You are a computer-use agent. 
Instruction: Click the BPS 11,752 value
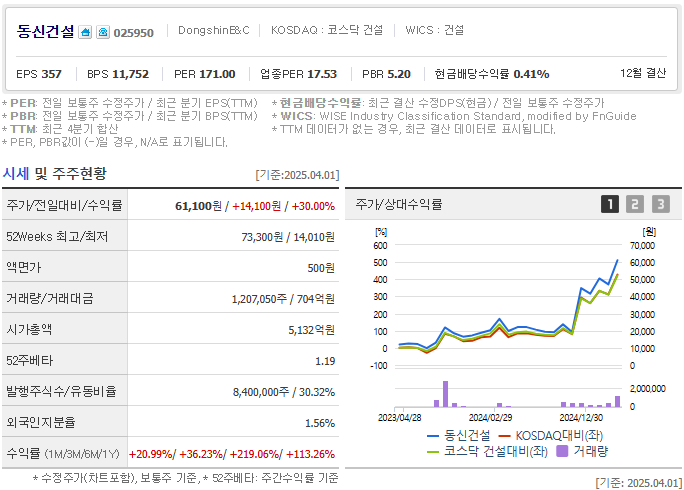pyautogui.click(x=118, y=74)
